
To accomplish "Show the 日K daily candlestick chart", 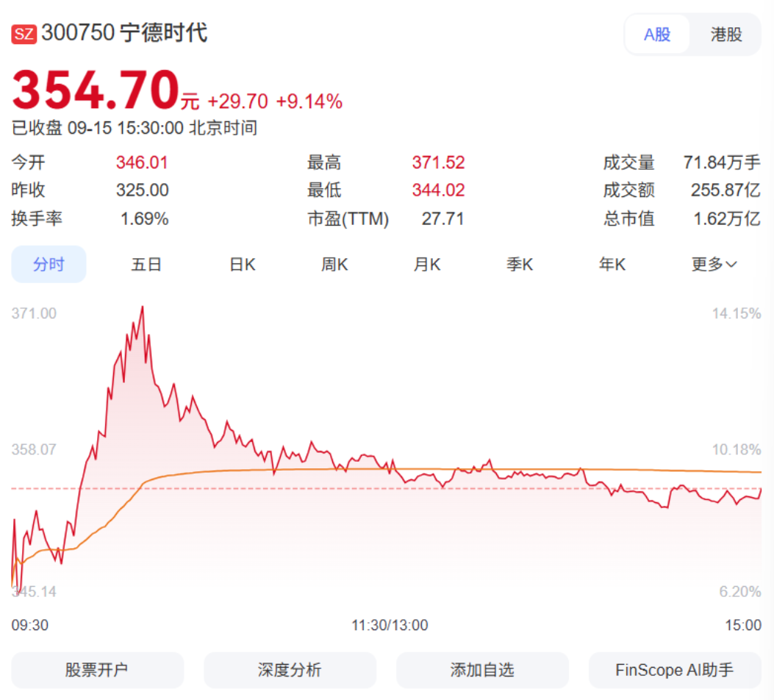I will pyautogui.click(x=243, y=265).
